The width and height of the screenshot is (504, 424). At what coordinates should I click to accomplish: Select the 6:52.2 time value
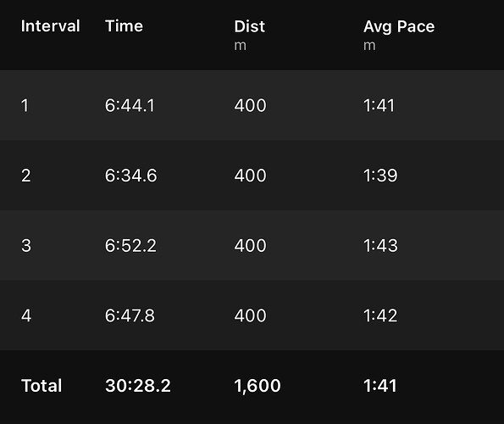click(x=130, y=246)
